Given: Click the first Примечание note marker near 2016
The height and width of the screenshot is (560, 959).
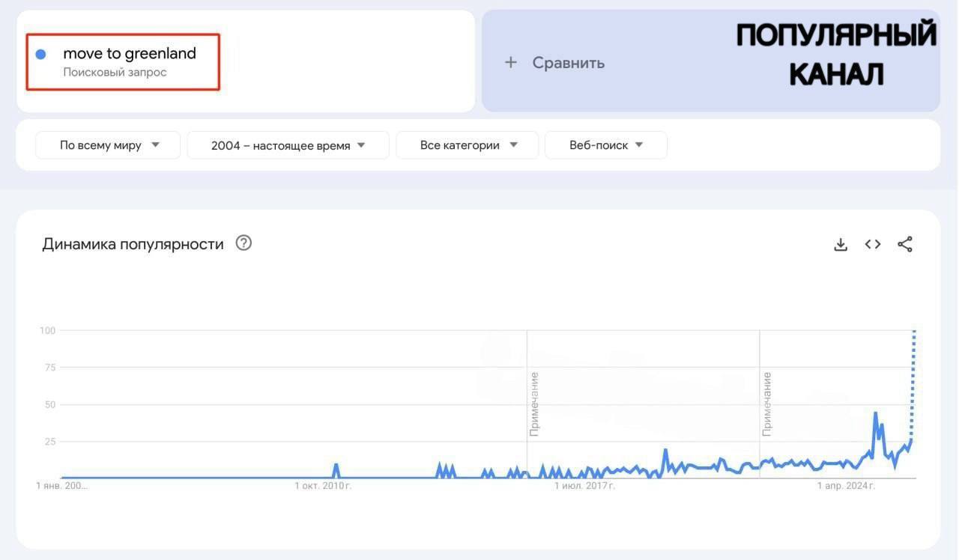Looking at the screenshot, I should 534,404.
